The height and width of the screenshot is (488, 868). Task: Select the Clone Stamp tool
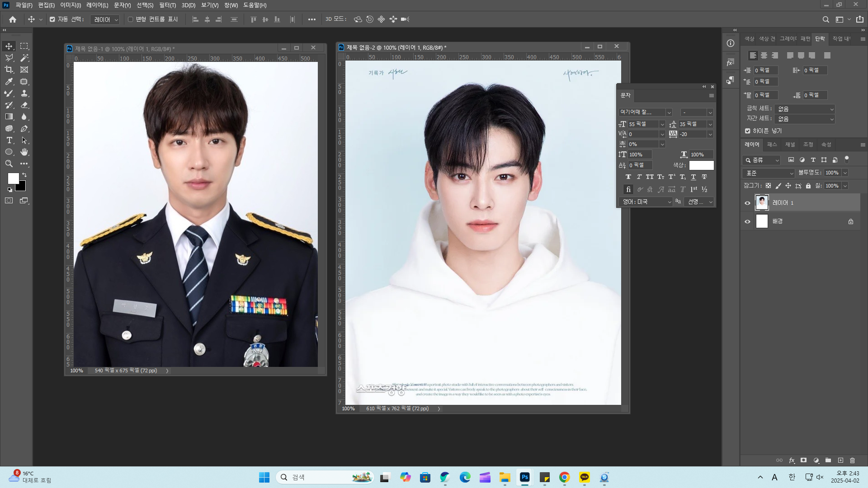[x=24, y=93]
